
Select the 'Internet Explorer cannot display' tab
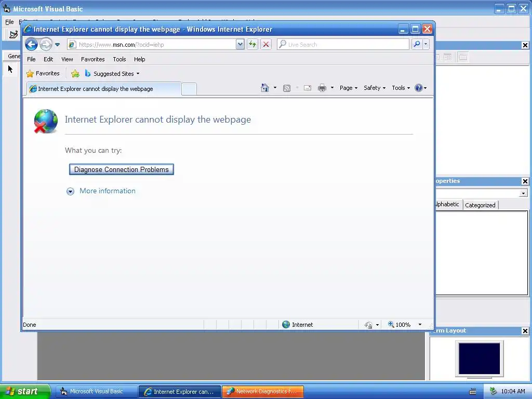tap(103, 89)
